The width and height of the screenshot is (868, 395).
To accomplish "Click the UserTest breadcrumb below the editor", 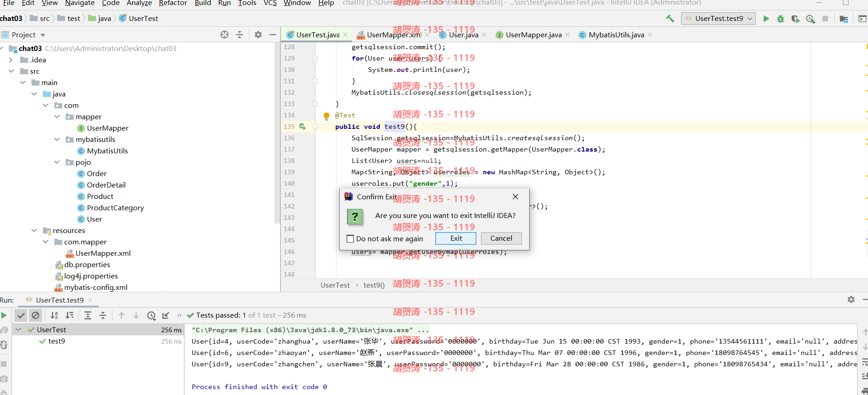I will click(335, 285).
